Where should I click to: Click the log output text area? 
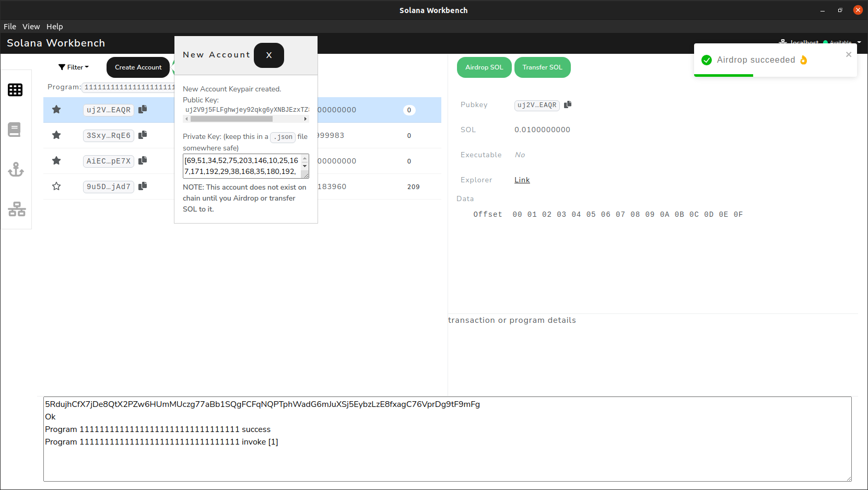click(x=448, y=439)
